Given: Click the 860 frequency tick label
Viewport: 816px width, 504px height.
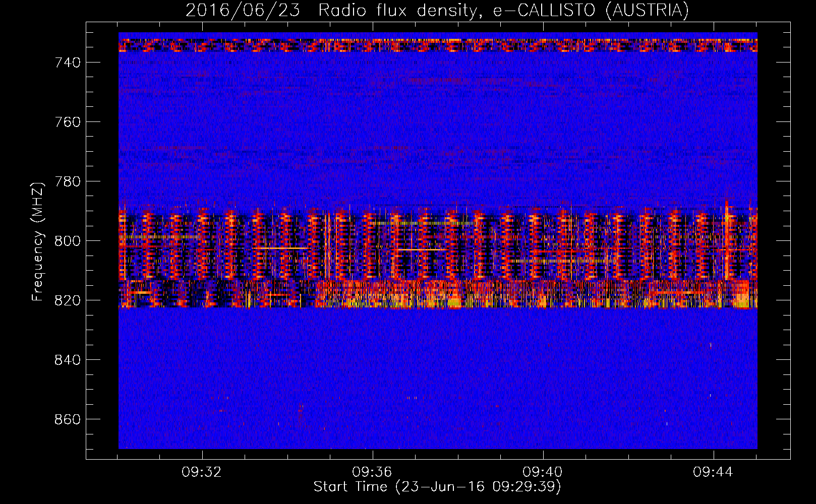Looking at the screenshot, I should click(x=68, y=419).
